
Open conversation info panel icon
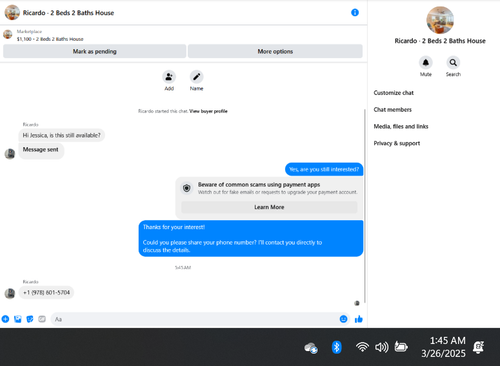pos(355,13)
